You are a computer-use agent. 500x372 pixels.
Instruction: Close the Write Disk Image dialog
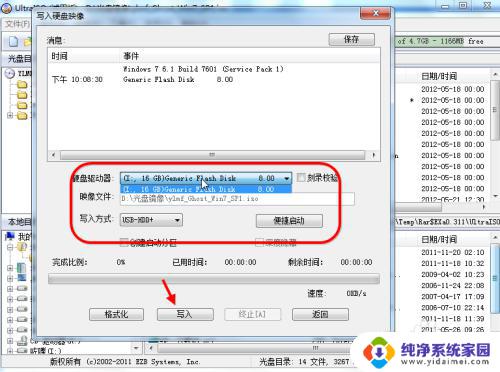(375, 13)
